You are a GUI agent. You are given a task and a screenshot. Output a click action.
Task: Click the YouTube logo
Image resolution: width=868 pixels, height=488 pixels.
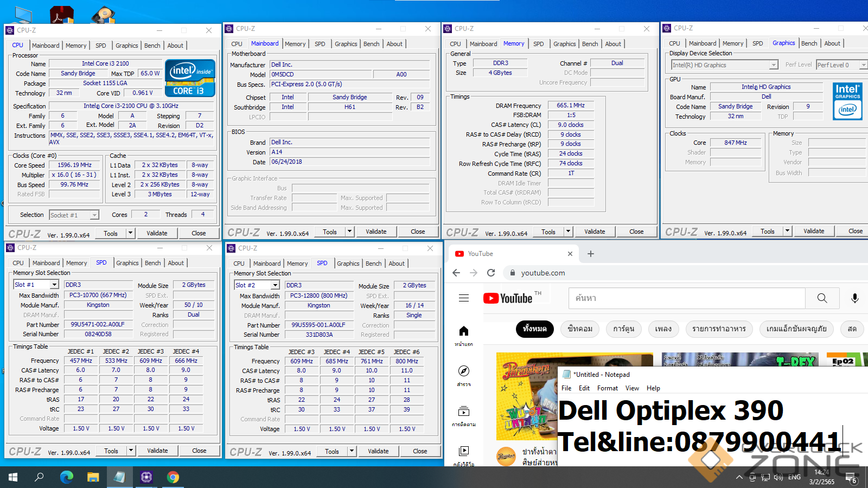(x=508, y=298)
